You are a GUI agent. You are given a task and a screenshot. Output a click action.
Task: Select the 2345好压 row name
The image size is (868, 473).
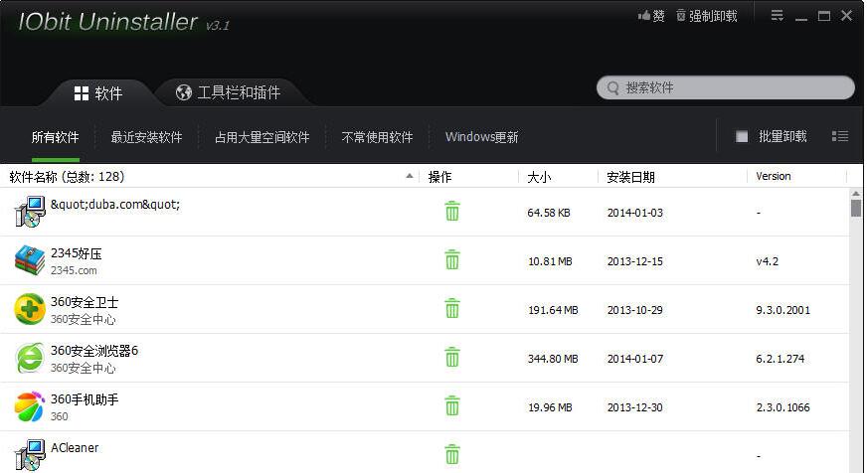point(77,253)
